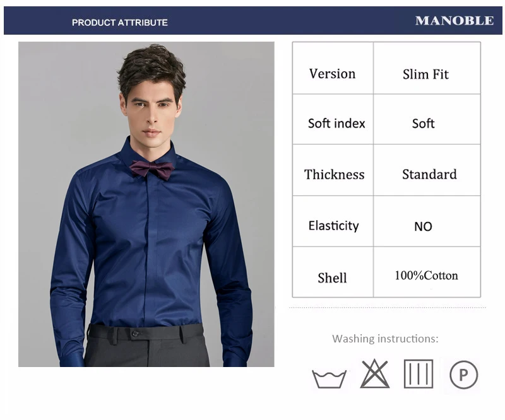
Task: Click the 100%Cotton value cell
Action: pos(427,272)
